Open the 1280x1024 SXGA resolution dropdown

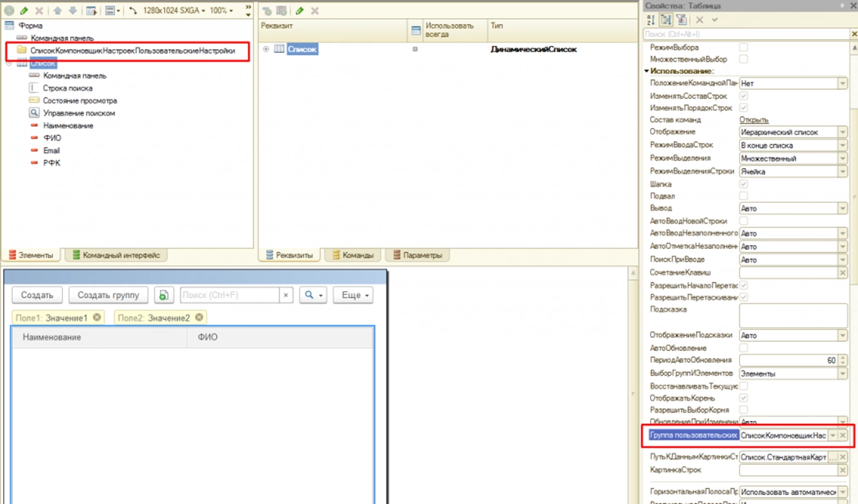tap(173, 11)
